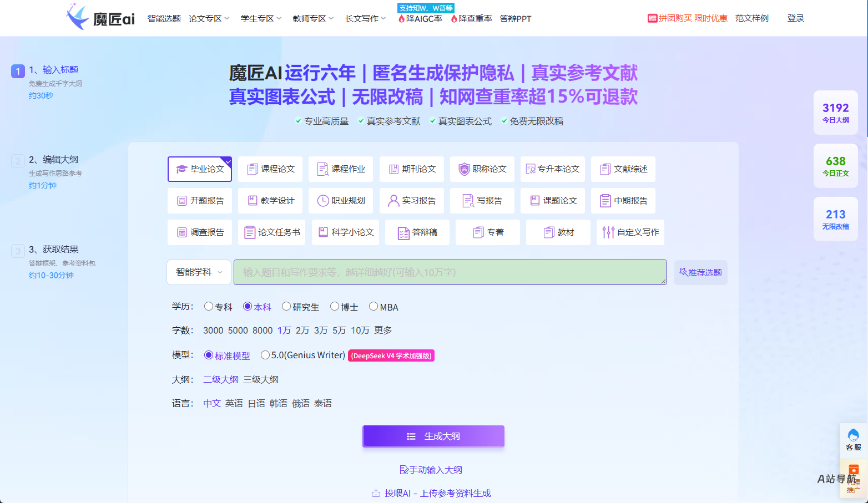Open the 教师专区 dropdown
This screenshot has height=503, width=868.
(313, 19)
